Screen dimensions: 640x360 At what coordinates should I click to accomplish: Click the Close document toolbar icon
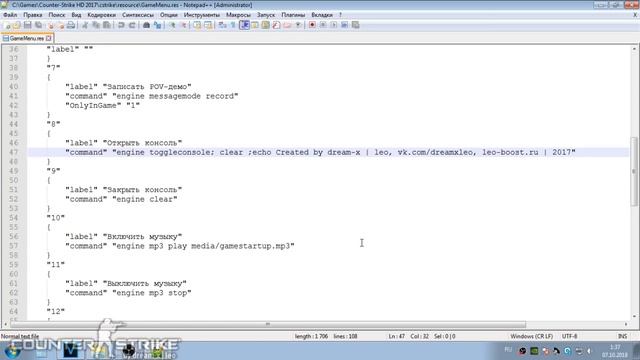[51, 25]
